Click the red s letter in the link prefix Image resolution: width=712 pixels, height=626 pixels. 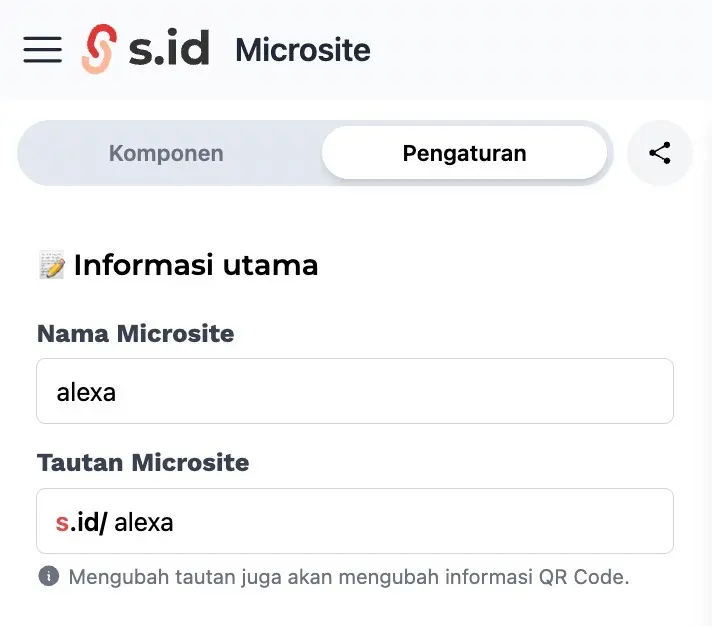click(x=62, y=521)
